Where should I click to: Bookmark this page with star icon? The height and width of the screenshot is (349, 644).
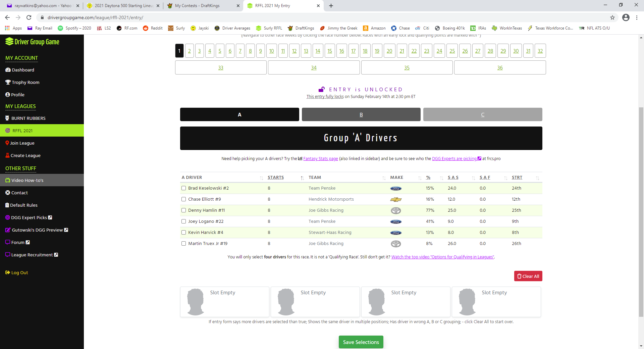612,17
